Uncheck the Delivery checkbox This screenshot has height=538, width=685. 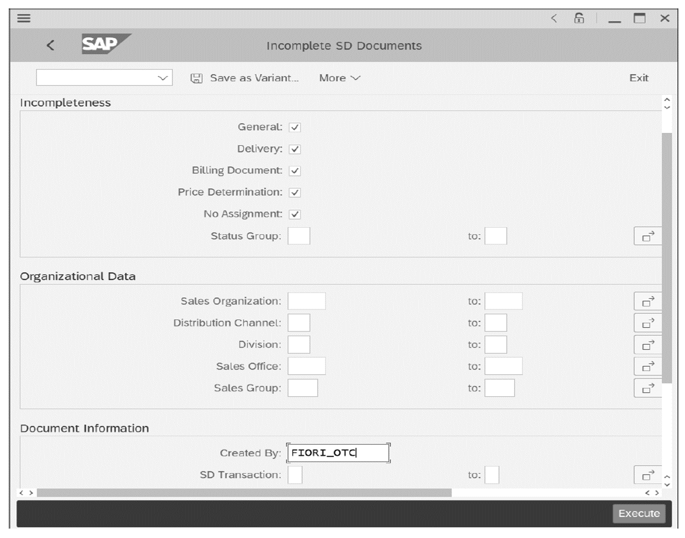tap(295, 149)
